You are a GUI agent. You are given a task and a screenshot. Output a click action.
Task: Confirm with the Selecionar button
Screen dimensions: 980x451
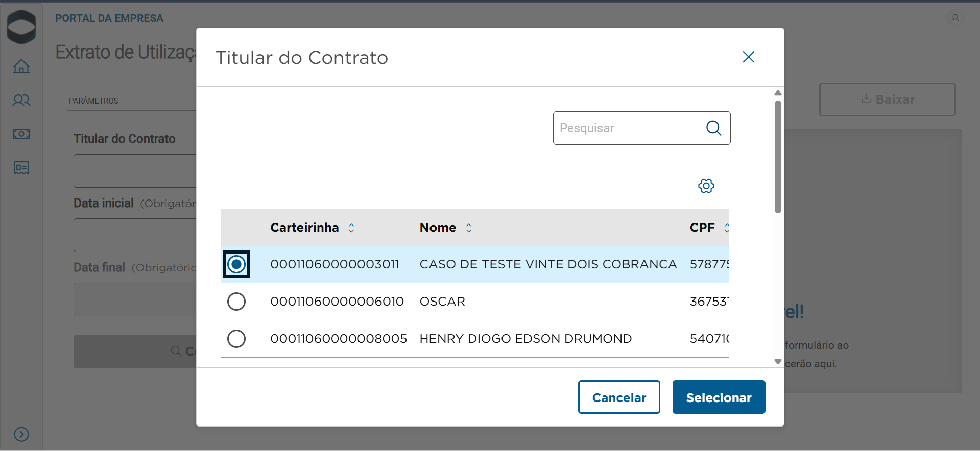(x=719, y=397)
